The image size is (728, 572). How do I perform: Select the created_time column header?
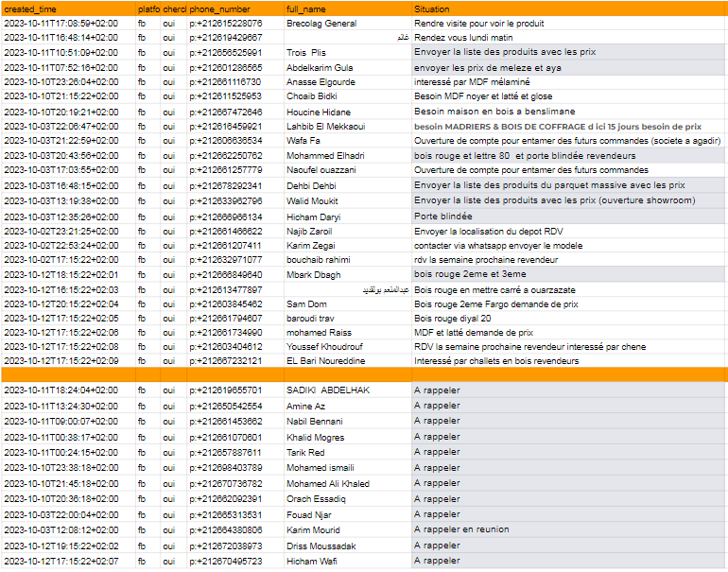69,9
